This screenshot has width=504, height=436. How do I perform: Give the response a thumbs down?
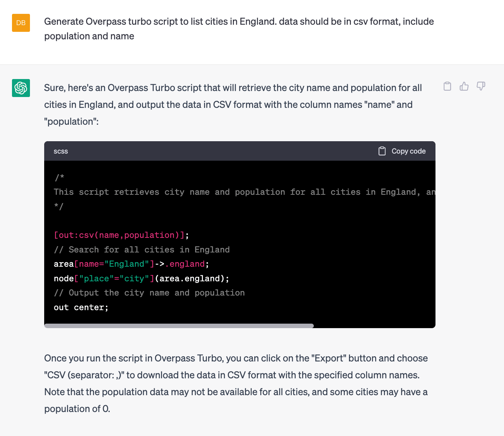click(x=481, y=87)
